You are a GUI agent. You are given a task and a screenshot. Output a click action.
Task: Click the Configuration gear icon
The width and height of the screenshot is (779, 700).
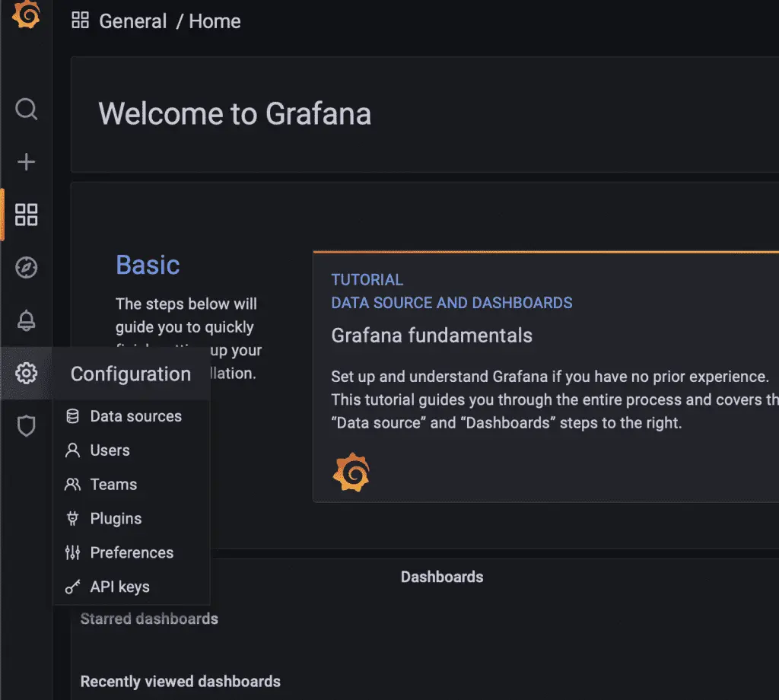click(x=27, y=374)
